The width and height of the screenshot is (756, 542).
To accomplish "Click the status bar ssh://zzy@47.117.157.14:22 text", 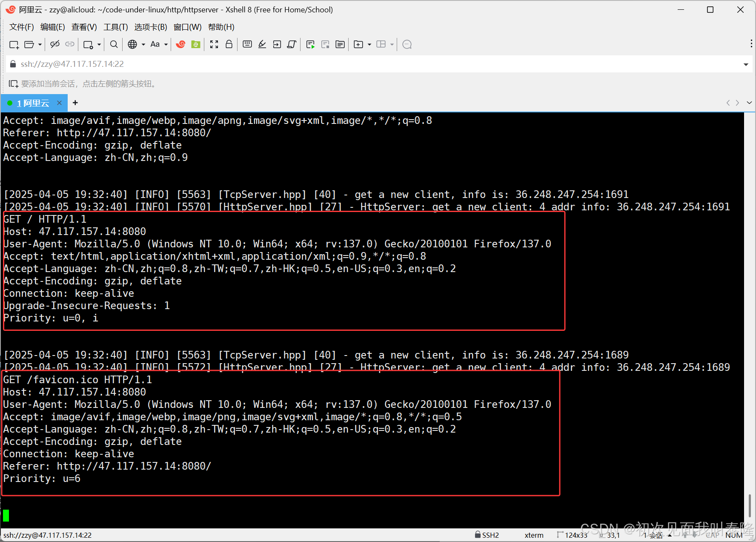I will click(47, 535).
